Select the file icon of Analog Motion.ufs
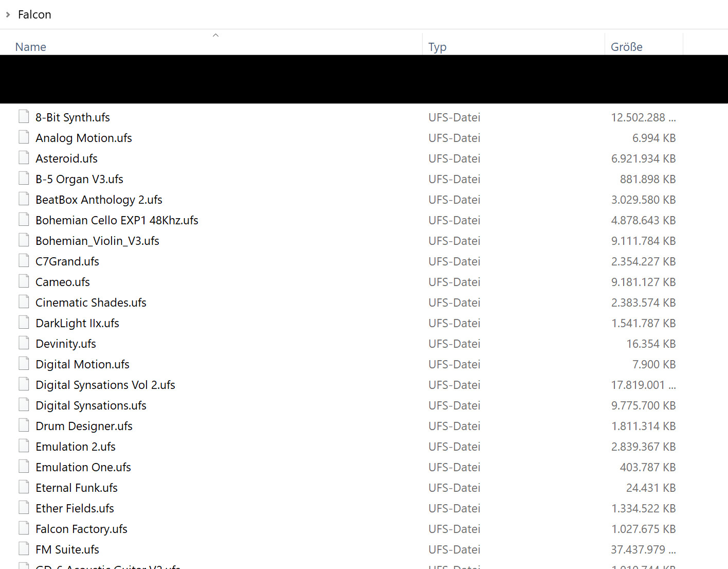The image size is (728, 569). click(24, 137)
